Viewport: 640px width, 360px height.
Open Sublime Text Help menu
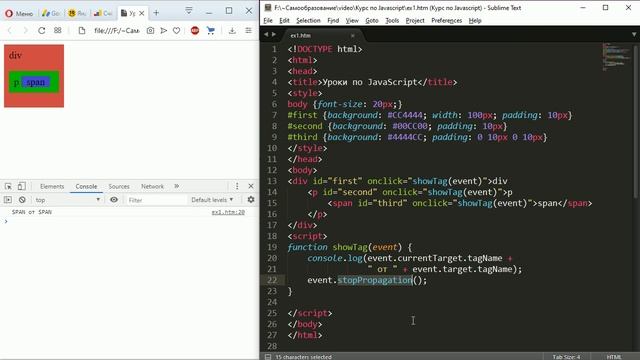475,20
